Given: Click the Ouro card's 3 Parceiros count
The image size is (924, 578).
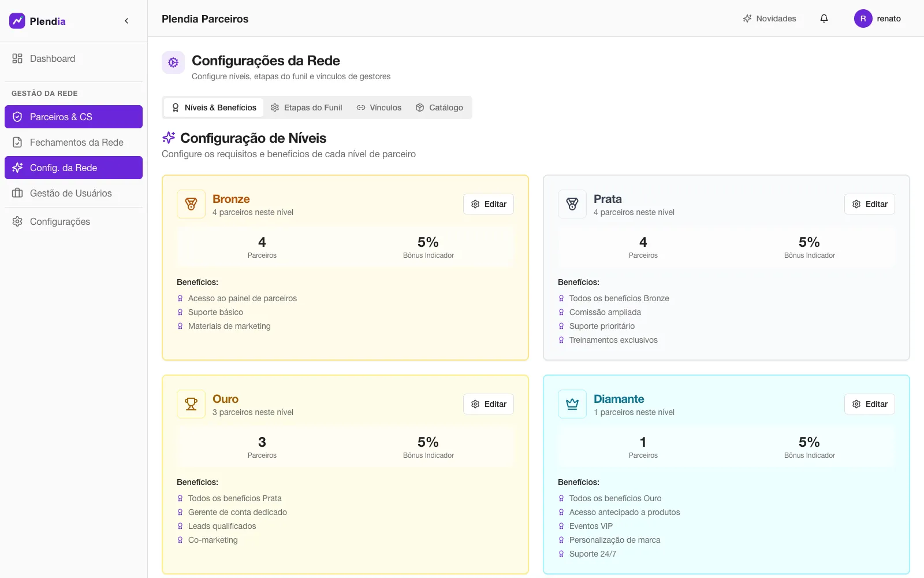Looking at the screenshot, I should pyautogui.click(x=262, y=442).
